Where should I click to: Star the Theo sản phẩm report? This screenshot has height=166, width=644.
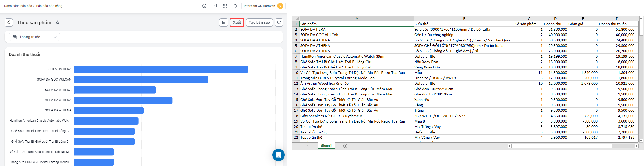[x=58, y=23]
